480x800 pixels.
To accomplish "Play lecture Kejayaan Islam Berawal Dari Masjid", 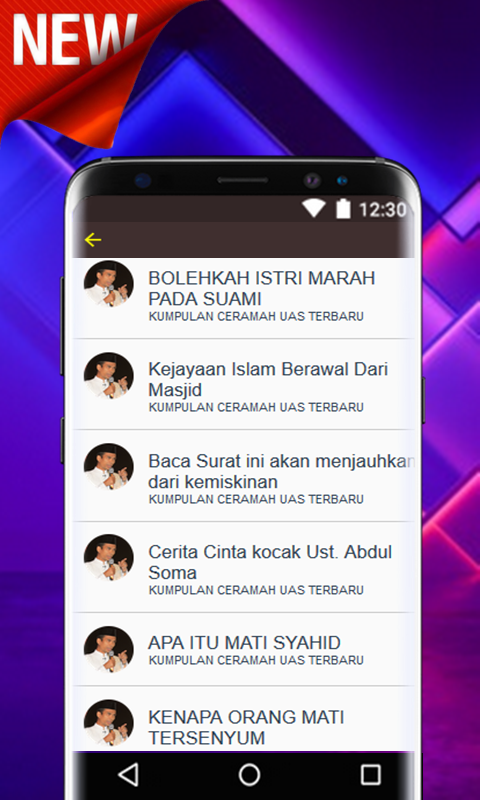I will tap(244, 384).
